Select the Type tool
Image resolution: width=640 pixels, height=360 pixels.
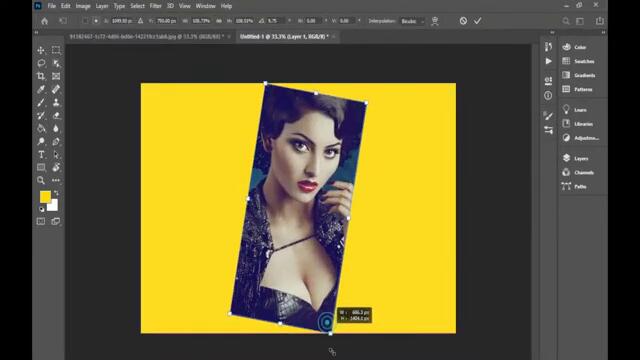click(41, 155)
